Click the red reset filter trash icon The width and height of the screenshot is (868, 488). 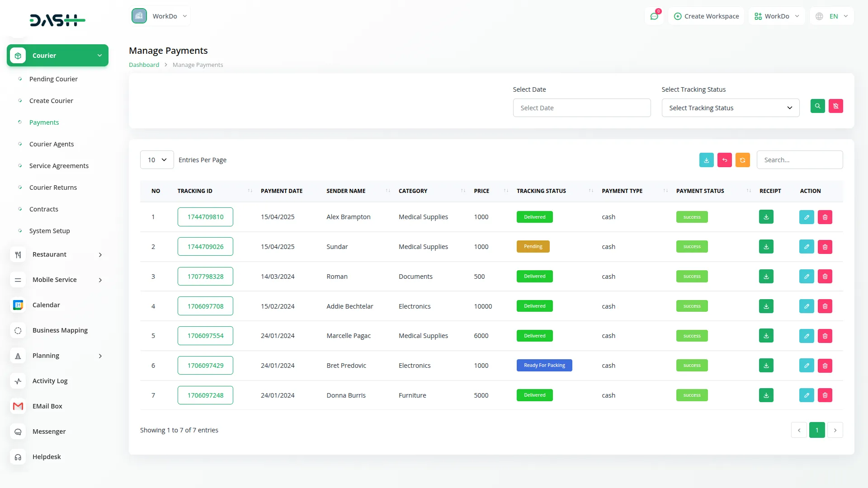click(x=835, y=106)
